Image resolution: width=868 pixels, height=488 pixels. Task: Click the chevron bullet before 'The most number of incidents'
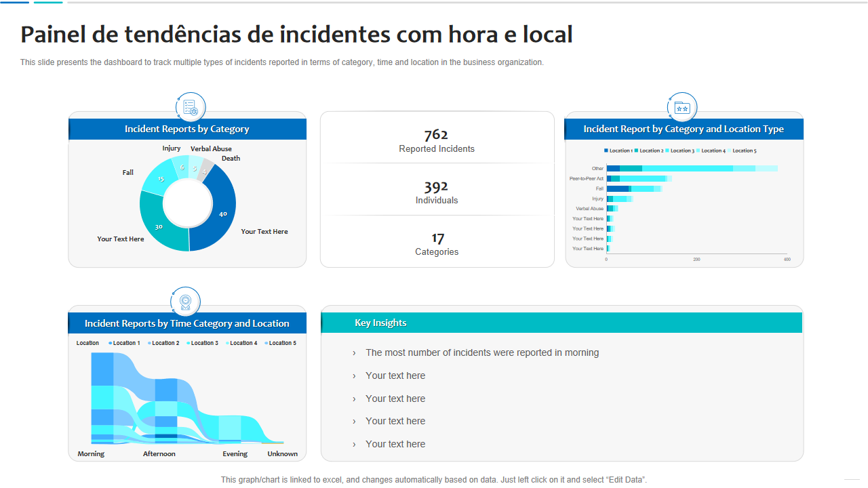[354, 353]
